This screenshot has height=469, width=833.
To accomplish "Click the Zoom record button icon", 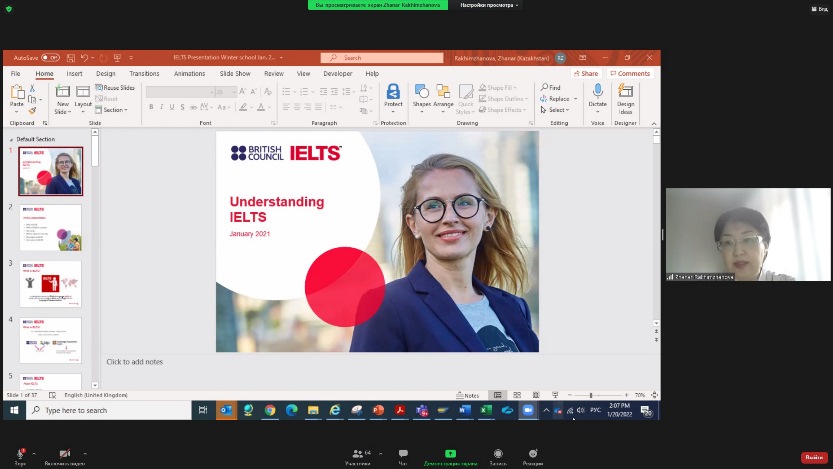I will (498, 454).
